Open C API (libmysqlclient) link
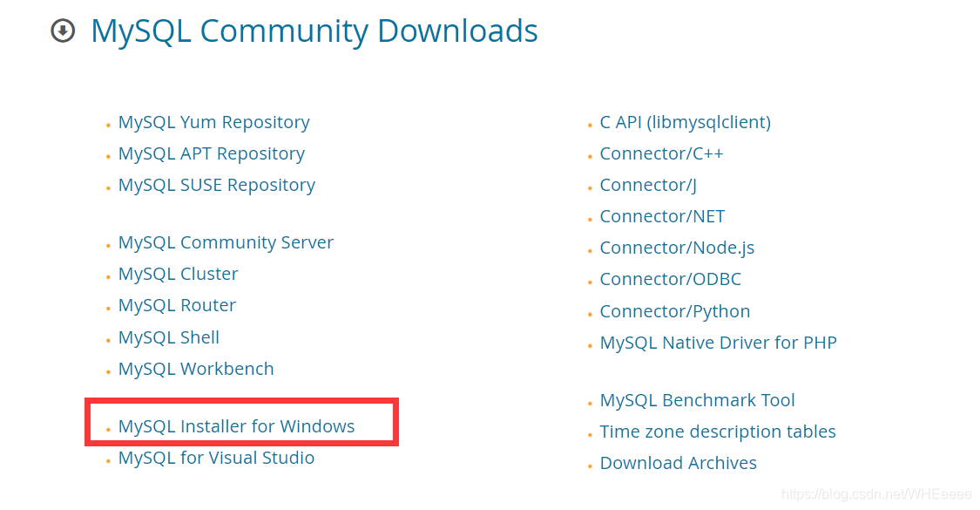980x510 pixels. click(x=685, y=123)
